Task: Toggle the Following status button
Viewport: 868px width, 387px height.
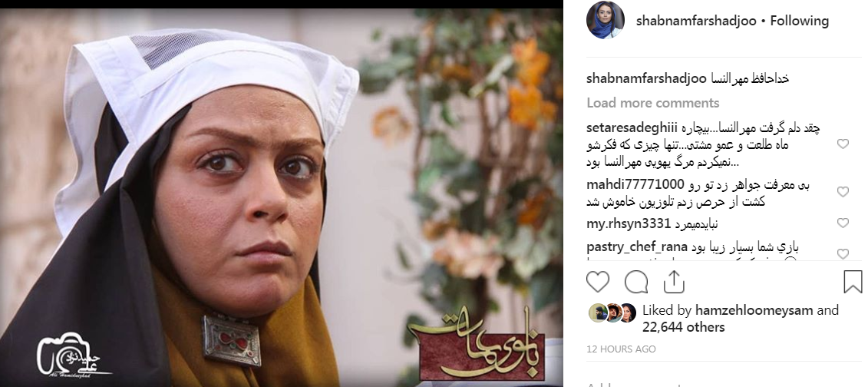Action: [x=800, y=21]
